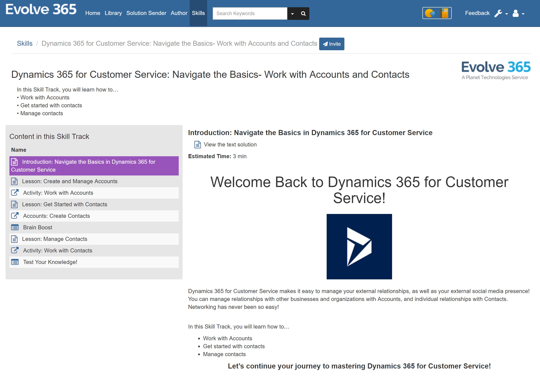This screenshot has height=392, width=540.
Task: Click the Brain Boost list icon
Action: click(x=15, y=228)
